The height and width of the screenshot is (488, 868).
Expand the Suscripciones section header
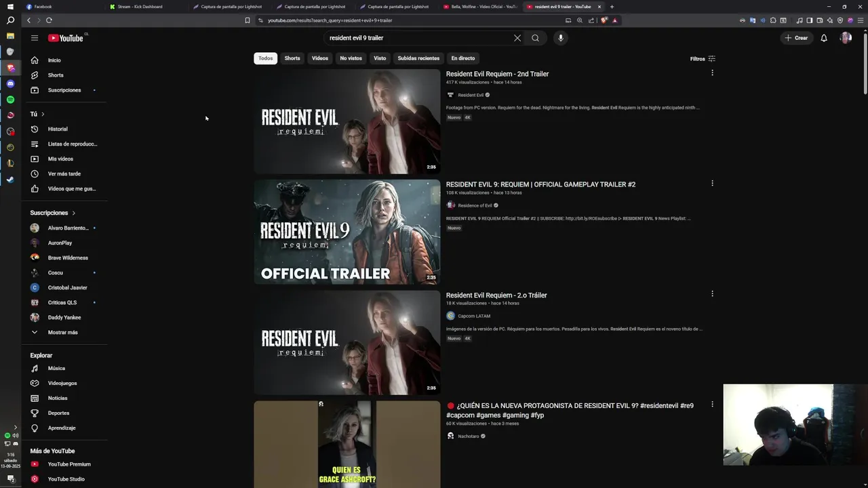click(x=53, y=213)
